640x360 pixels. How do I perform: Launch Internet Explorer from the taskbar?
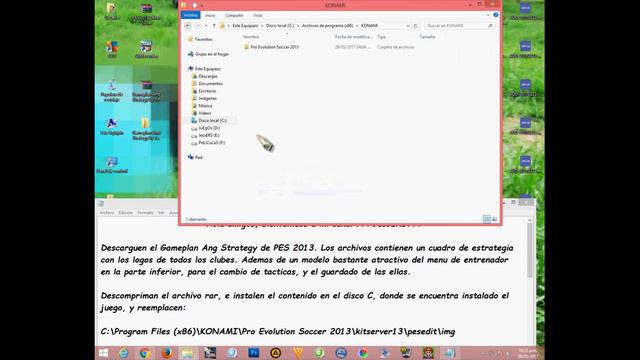tap(123, 353)
